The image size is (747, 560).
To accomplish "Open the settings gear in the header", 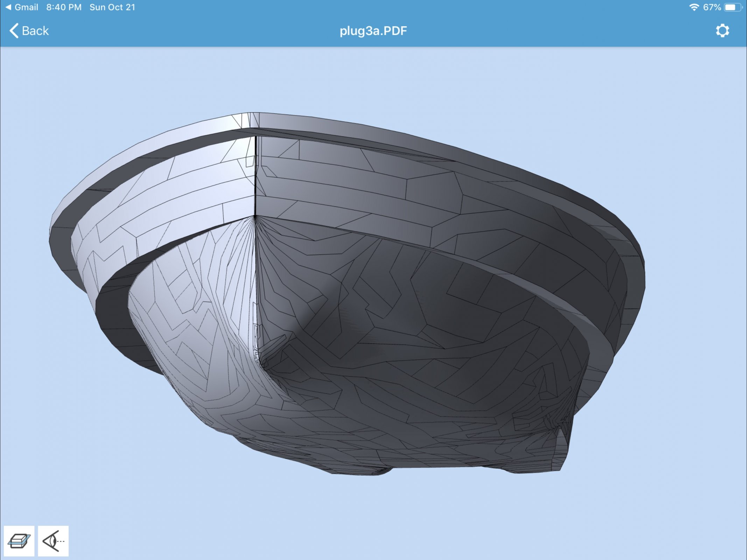I will pyautogui.click(x=722, y=31).
